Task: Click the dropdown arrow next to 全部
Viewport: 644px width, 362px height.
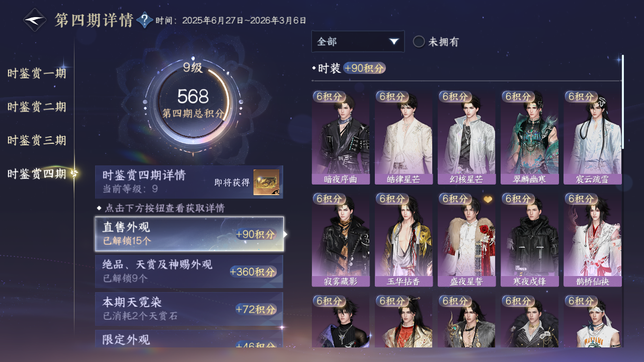Action: [x=394, y=42]
